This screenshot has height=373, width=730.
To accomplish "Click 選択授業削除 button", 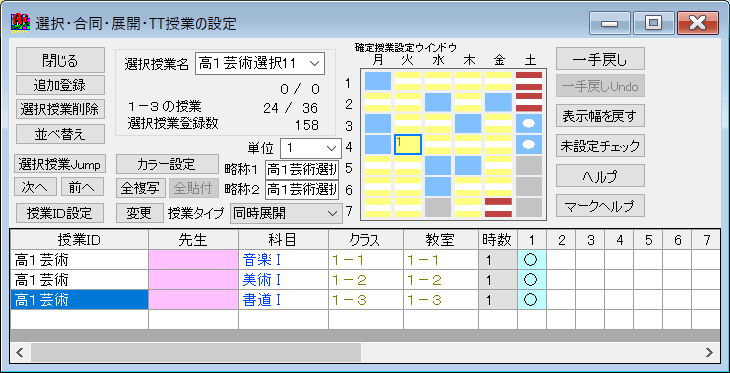I will (x=60, y=109).
